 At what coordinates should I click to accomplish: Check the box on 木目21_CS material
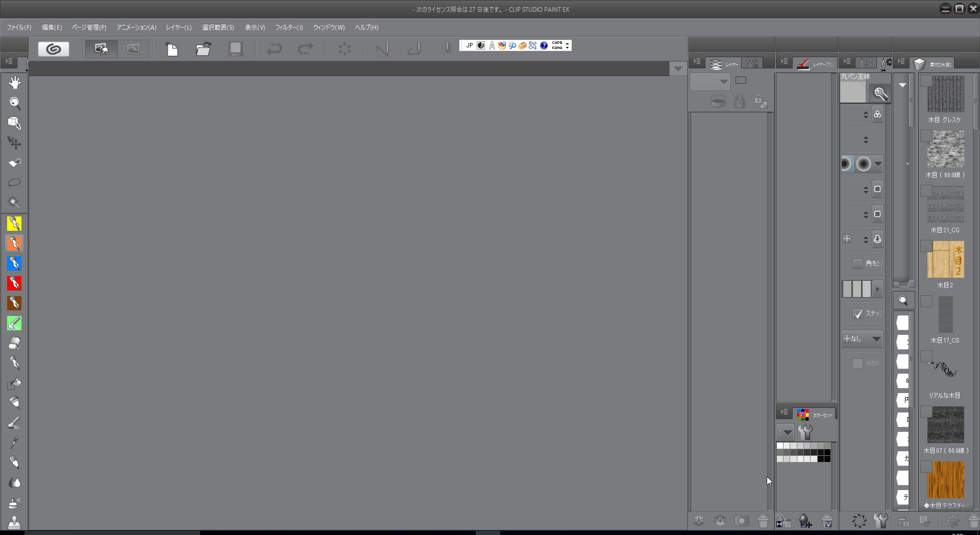(926, 191)
